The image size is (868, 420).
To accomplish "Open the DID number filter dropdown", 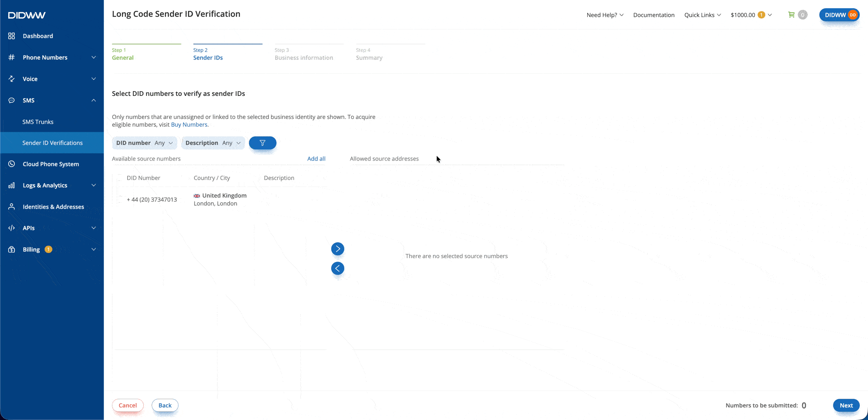I will coord(145,143).
